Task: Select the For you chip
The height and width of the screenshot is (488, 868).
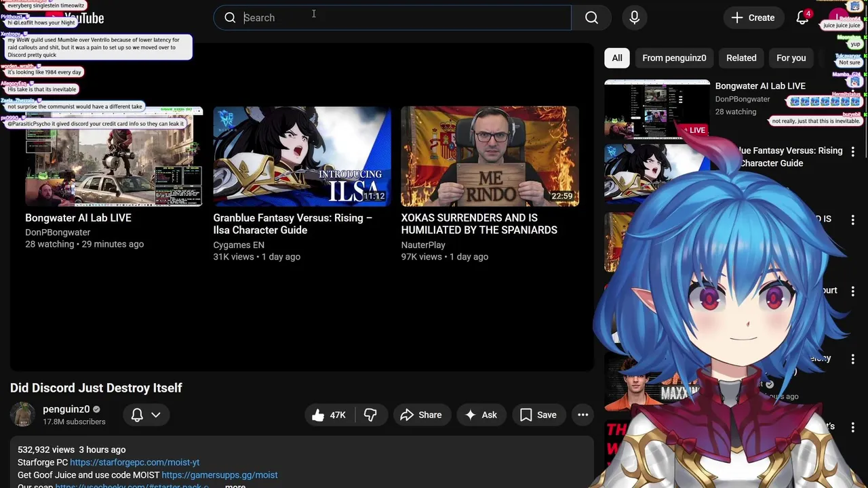Action: point(791,58)
